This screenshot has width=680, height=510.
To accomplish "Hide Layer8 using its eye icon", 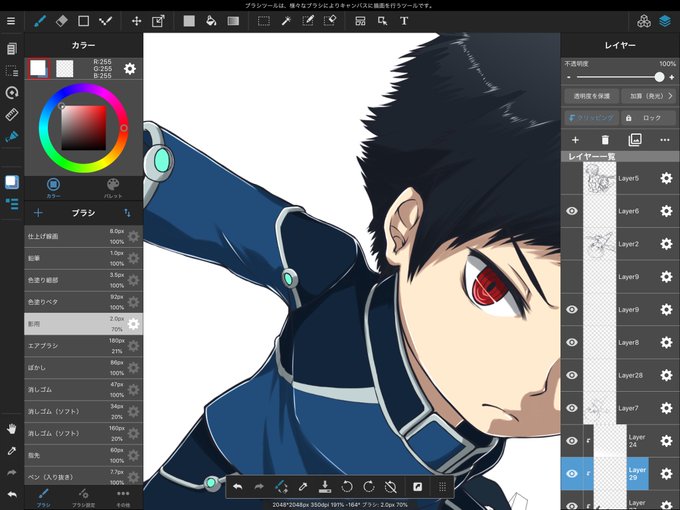I will click(x=572, y=342).
